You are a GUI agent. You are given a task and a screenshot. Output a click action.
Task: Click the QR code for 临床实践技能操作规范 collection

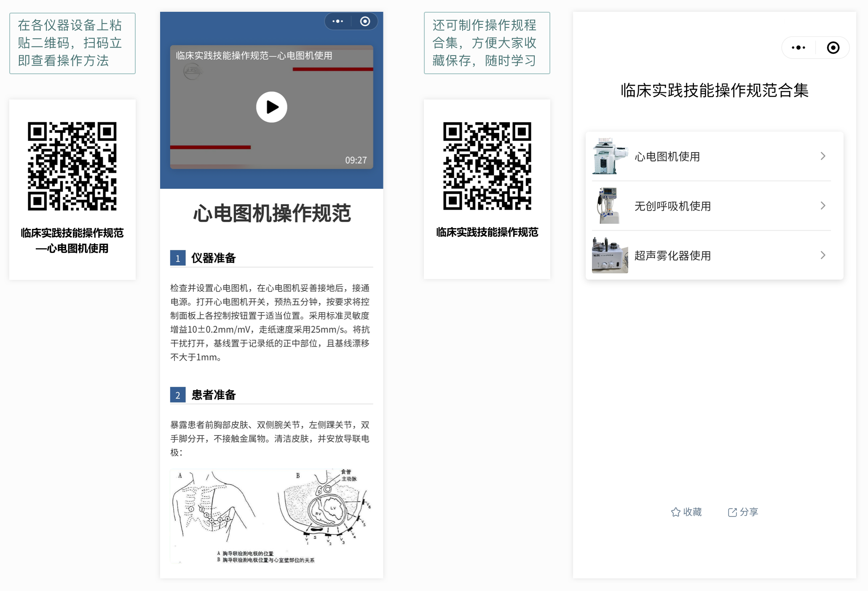pos(487,166)
